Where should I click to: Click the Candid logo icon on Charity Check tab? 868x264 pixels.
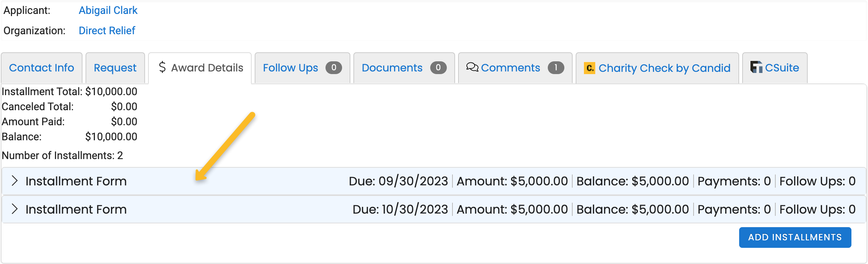(x=590, y=68)
